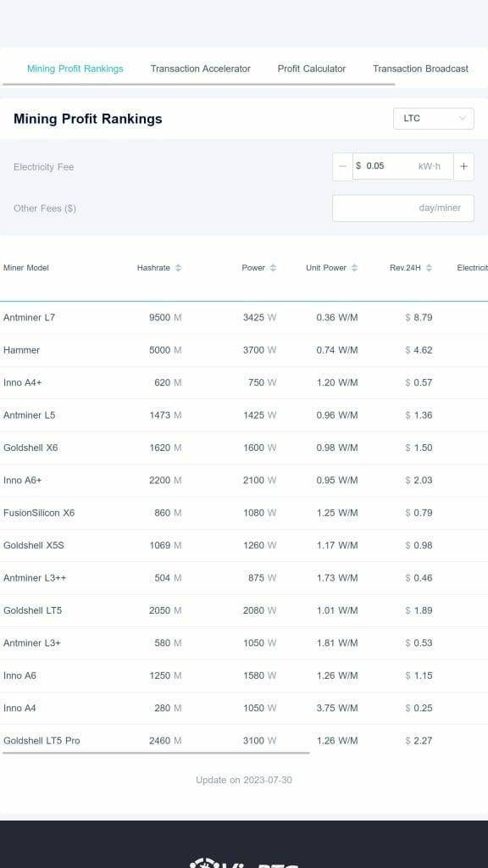Select the Inno A6+ row name
The image size is (488, 868).
23,481
